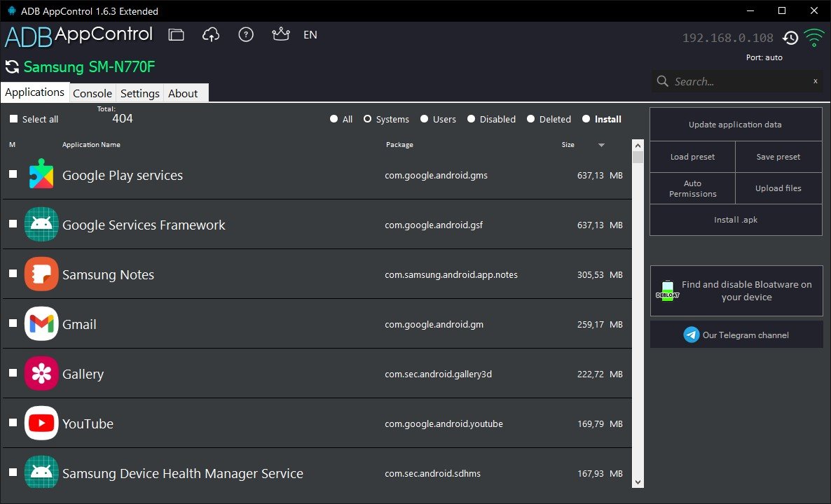Tick the Gmail checkbox

[13, 323]
